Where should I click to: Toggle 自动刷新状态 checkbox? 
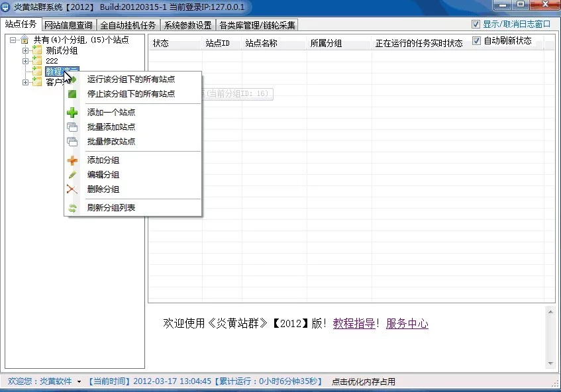[476, 41]
